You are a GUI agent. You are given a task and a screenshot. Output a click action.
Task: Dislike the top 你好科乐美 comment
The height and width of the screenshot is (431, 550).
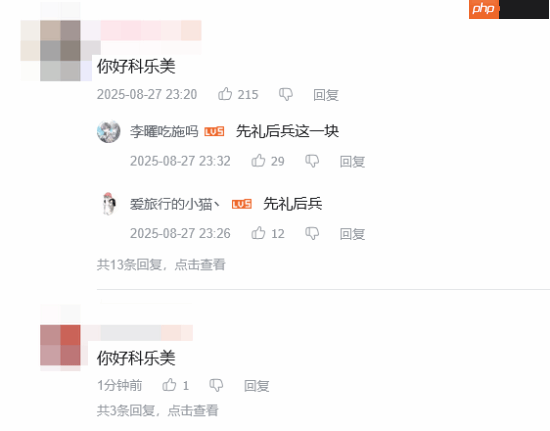(286, 94)
